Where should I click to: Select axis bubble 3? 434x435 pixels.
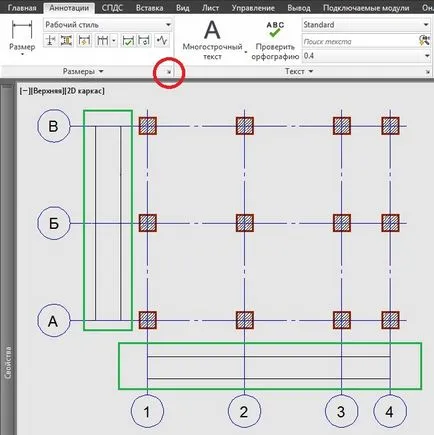click(341, 411)
